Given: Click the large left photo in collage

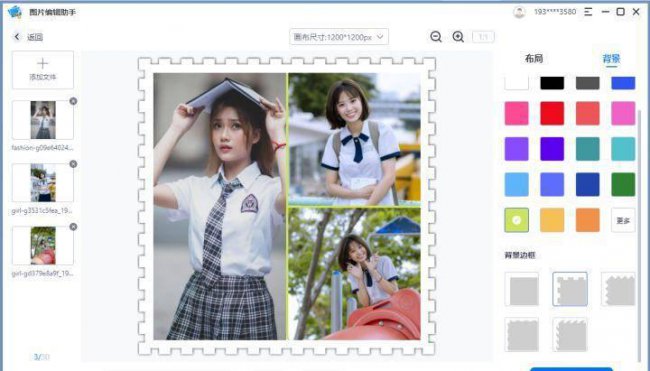Looking at the screenshot, I should (220, 206).
